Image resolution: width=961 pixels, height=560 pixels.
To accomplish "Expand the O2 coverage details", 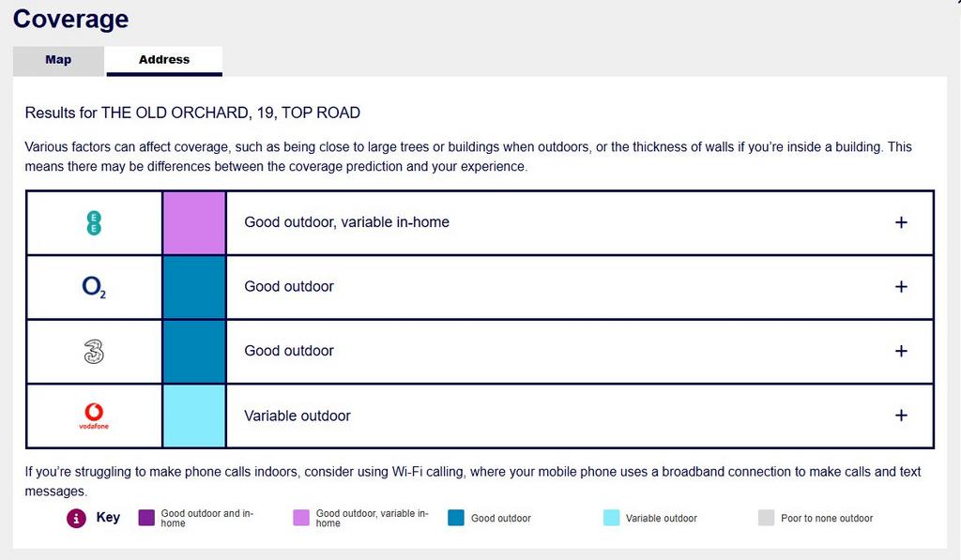I will 901,287.
